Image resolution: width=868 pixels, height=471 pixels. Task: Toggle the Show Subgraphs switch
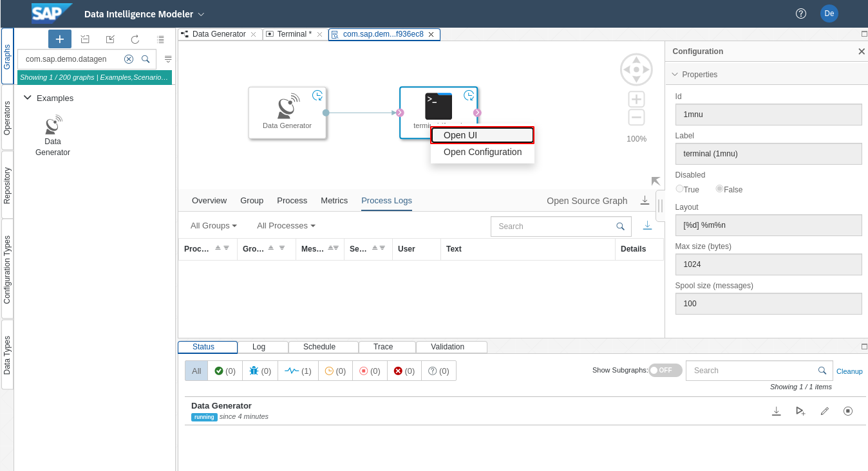tap(665, 370)
